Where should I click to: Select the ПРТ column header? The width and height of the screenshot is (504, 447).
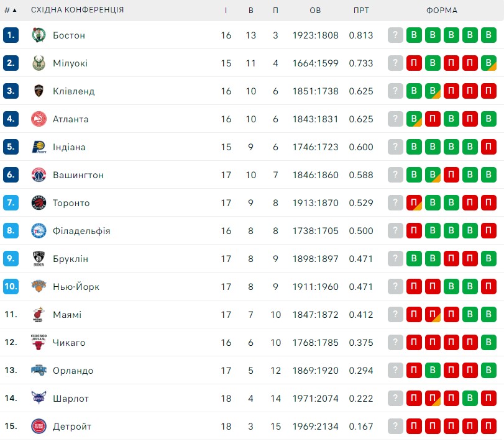pyautogui.click(x=361, y=11)
